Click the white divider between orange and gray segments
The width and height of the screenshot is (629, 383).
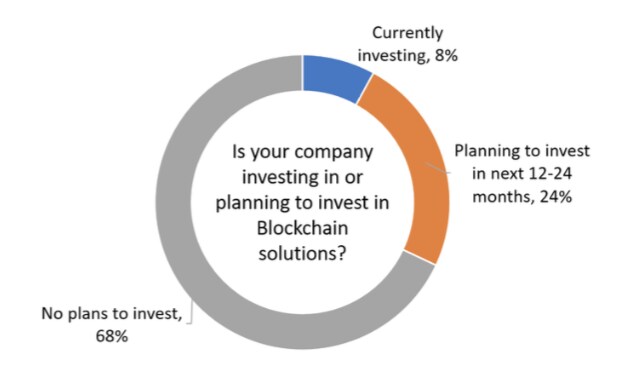coord(419,257)
